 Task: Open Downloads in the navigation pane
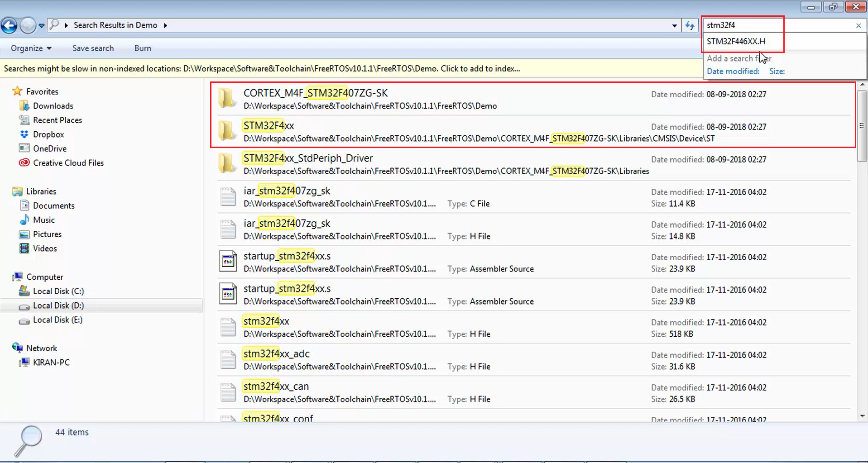coord(53,106)
